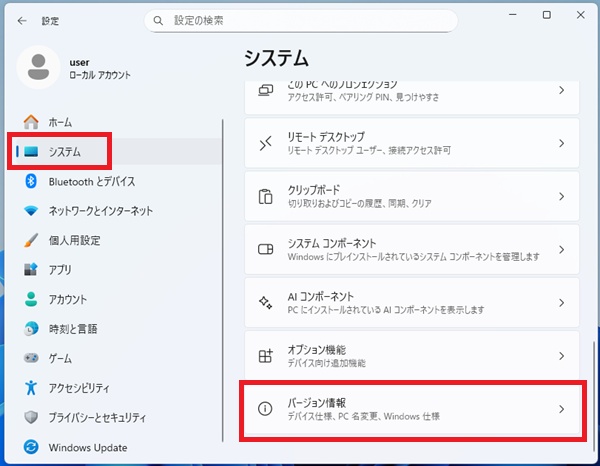This screenshot has height=466, width=600.
Task: Open the user ローカル アカウント profile name
Action: point(100,68)
